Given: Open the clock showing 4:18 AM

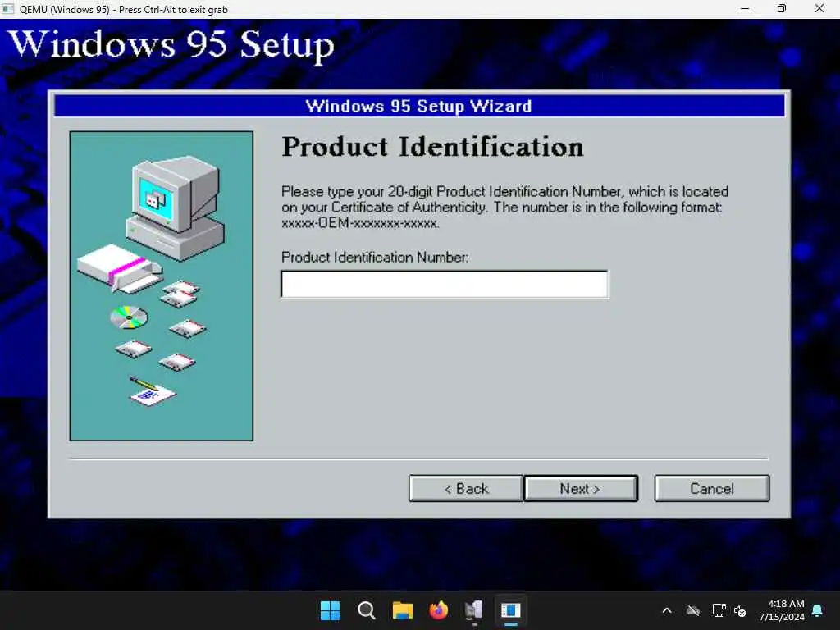Looking at the screenshot, I should coord(782,610).
